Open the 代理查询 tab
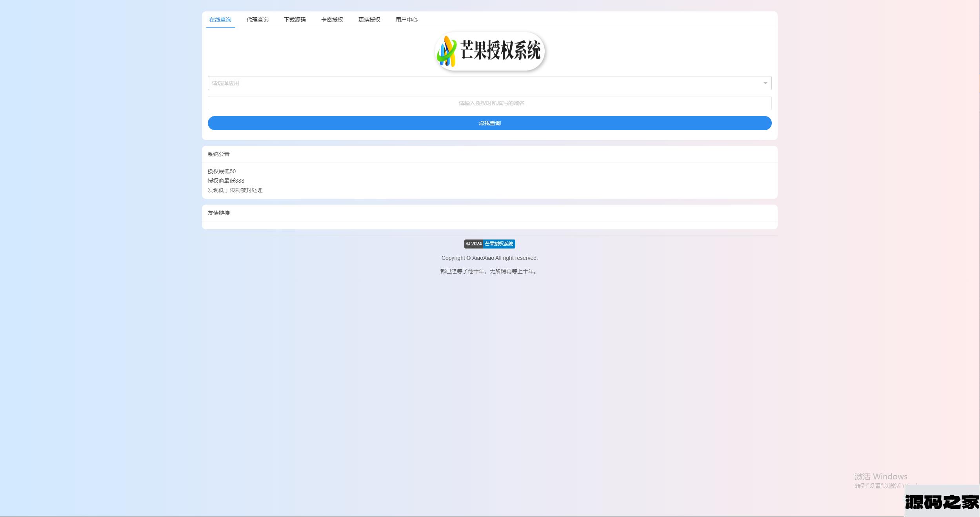 click(258, 20)
